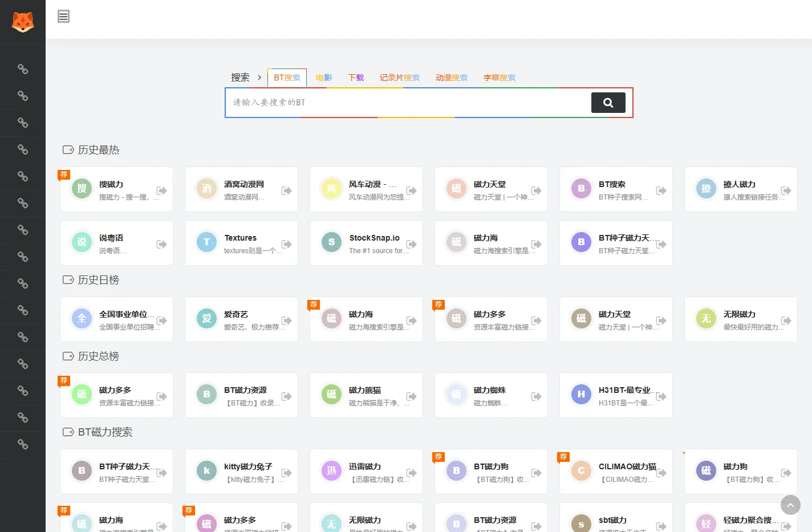
Task: Click the go-arrow icon on kitty磁力兔子 card
Action: (x=287, y=473)
